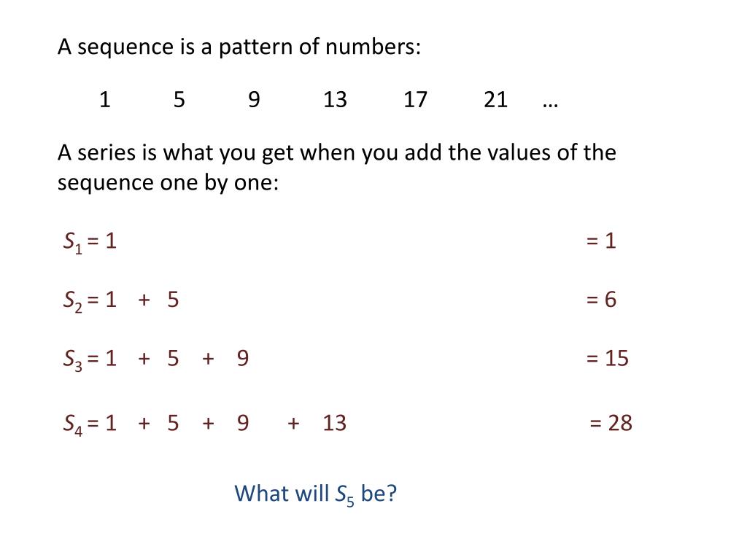Click the 13 term in the S4 row
Screen dimensions: 747x560
[x=334, y=423]
